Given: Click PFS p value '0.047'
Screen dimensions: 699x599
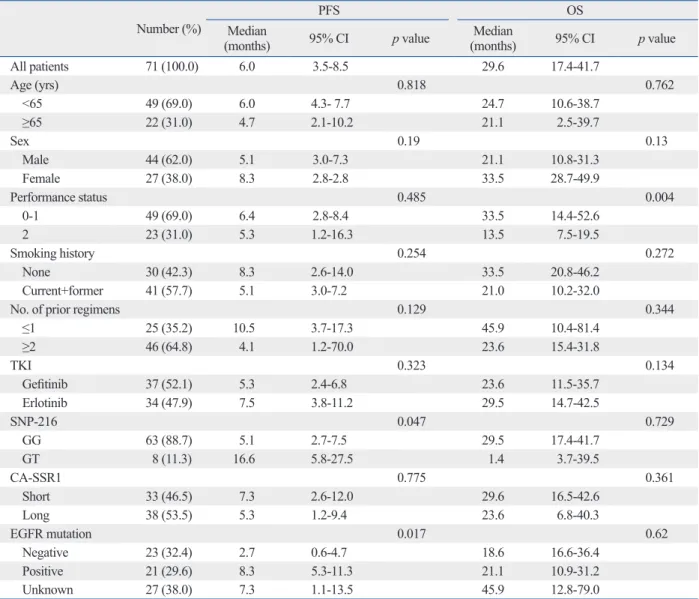Looking at the screenshot, I should [411, 422].
